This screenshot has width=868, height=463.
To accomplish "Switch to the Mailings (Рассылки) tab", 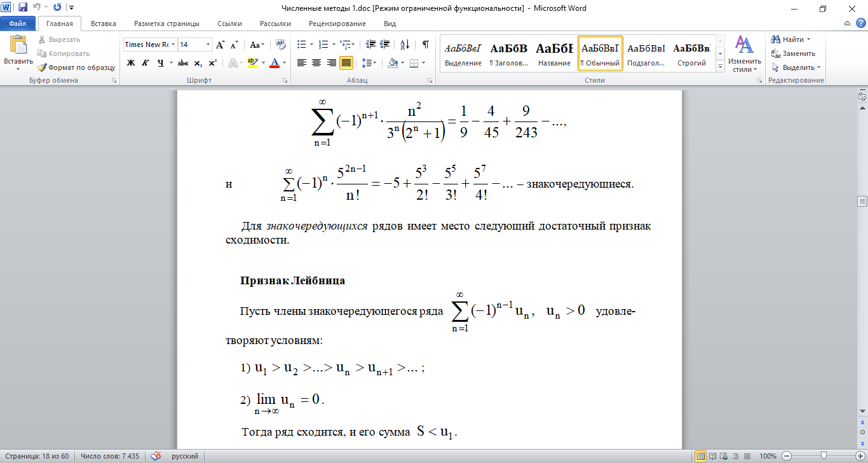I will (x=275, y=24).
